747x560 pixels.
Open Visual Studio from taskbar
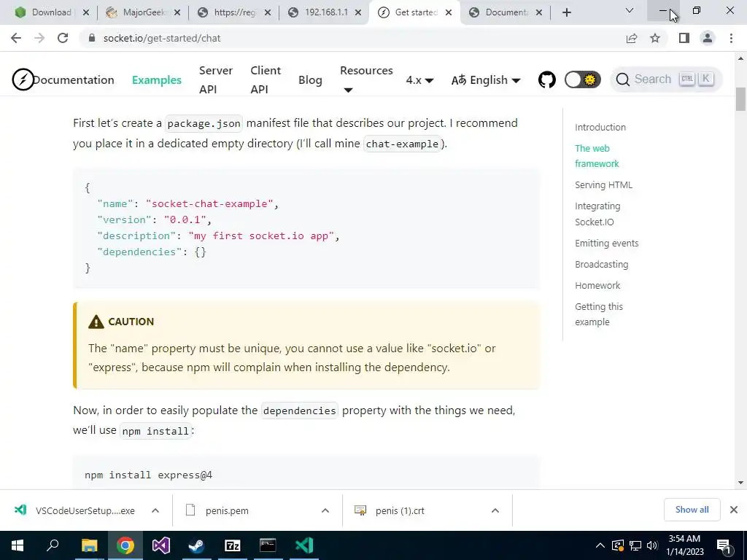[x=160, y=545]
